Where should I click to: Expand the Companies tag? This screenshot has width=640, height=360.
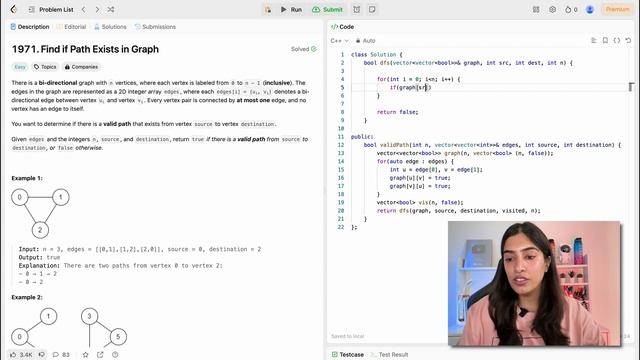point(81,67)
